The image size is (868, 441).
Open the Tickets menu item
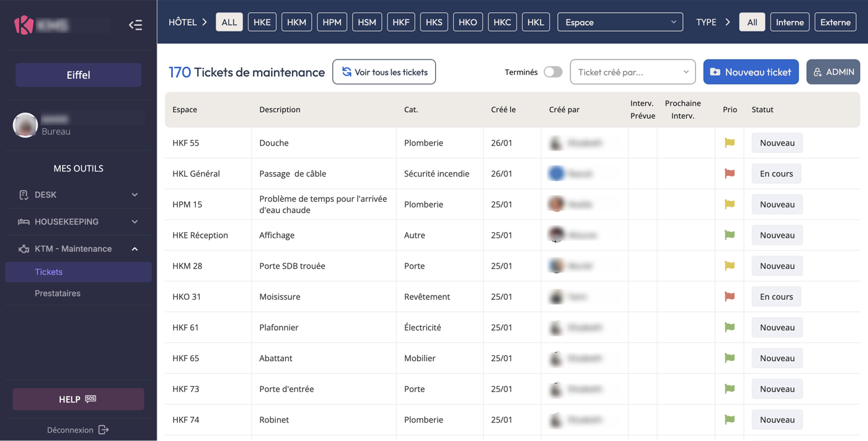tap(78, 272)
